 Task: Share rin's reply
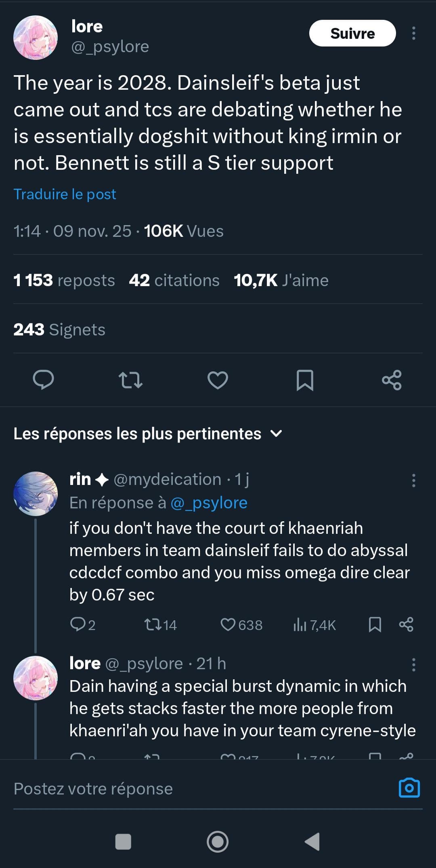click(406, 625)
